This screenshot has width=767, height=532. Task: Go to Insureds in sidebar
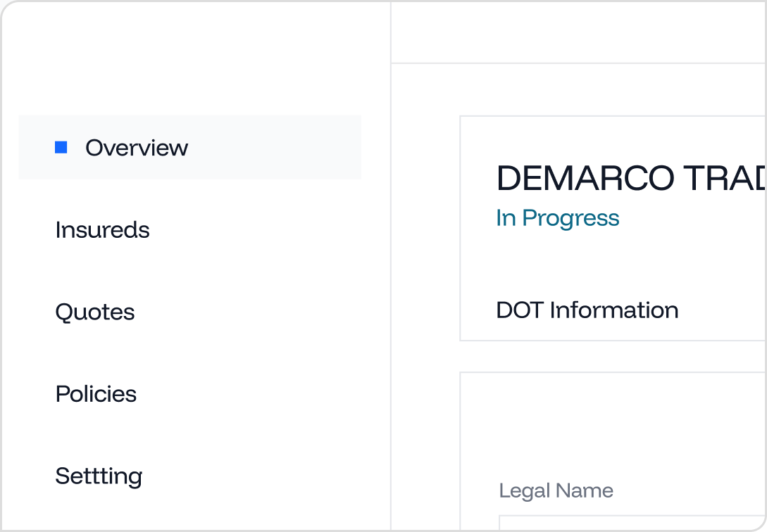pyautogui.click(x=102, y=229)
